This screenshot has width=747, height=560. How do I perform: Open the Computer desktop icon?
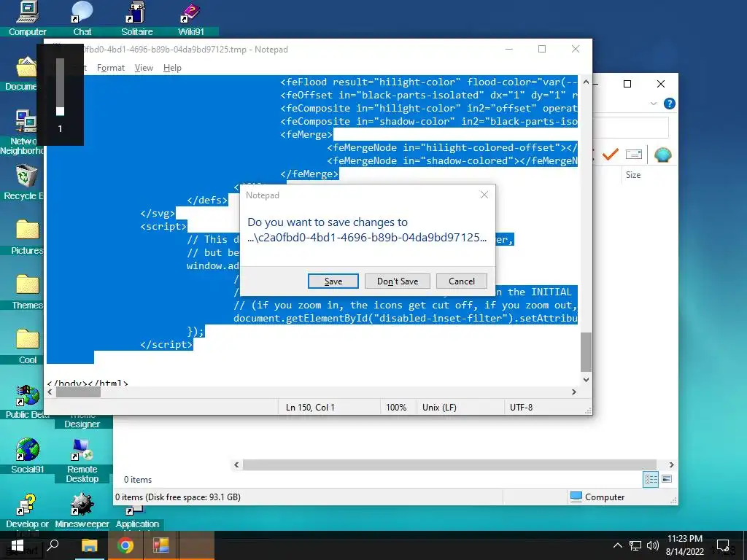(x=27, y=18)
